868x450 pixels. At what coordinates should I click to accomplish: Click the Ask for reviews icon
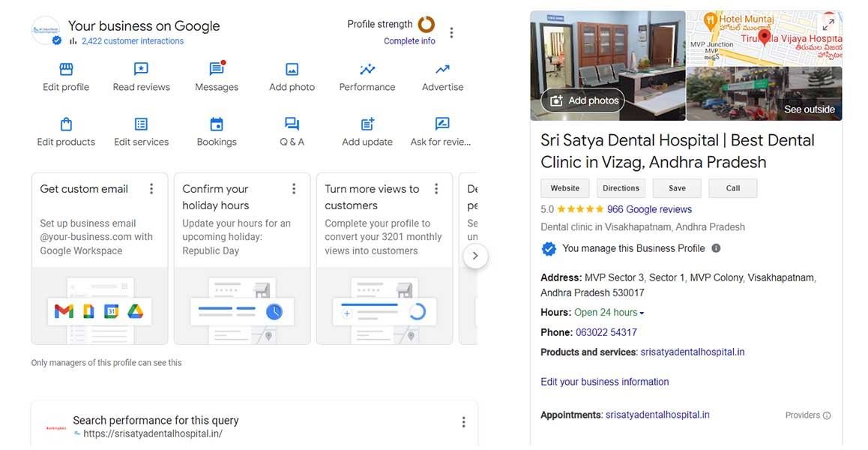click(442, 124)
